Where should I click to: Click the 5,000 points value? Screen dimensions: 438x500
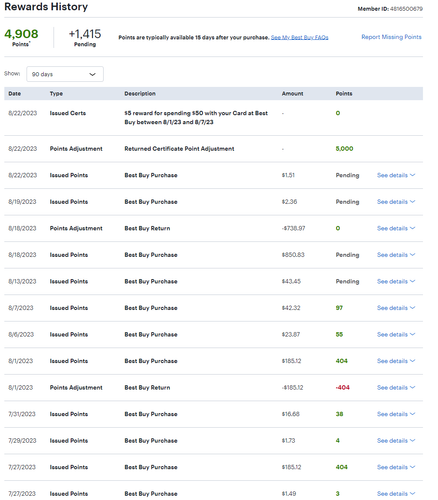pyautogui.click(x=344, y=149)
